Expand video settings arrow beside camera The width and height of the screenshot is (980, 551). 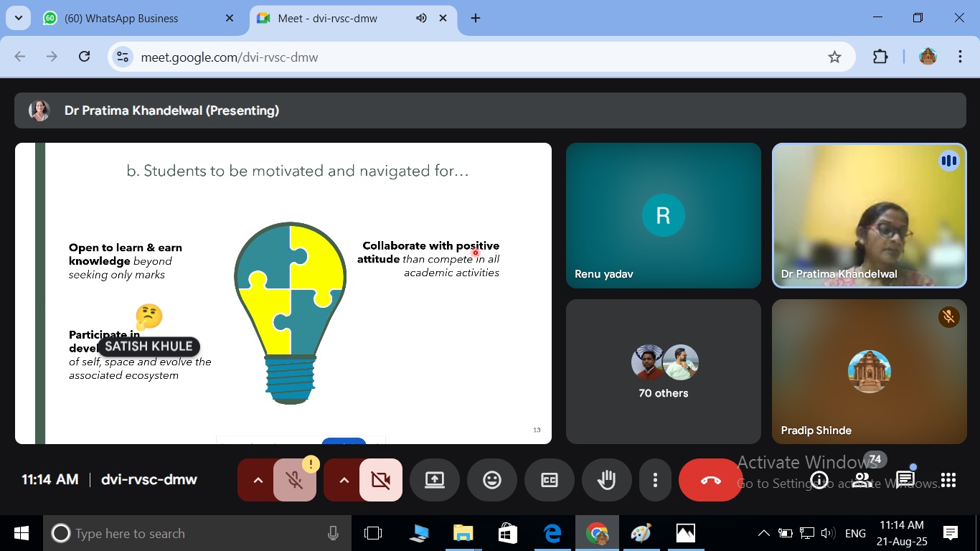pos(344,480)
